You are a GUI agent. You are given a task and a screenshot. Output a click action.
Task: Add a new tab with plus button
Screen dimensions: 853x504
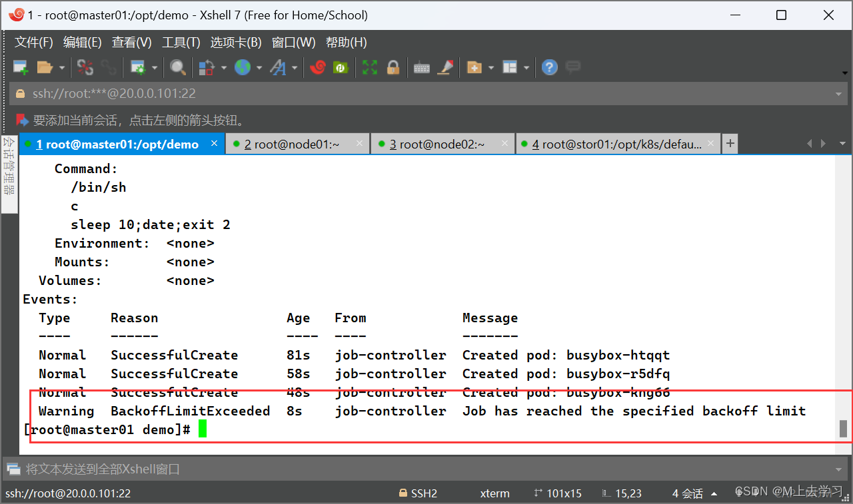(x=730, y=143)
